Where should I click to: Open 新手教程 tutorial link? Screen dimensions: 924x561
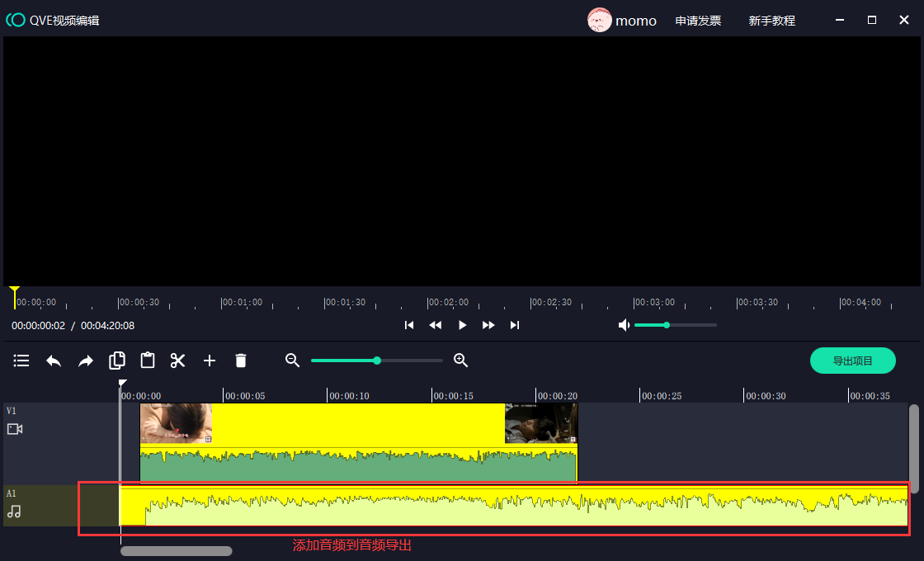point(771,21)
